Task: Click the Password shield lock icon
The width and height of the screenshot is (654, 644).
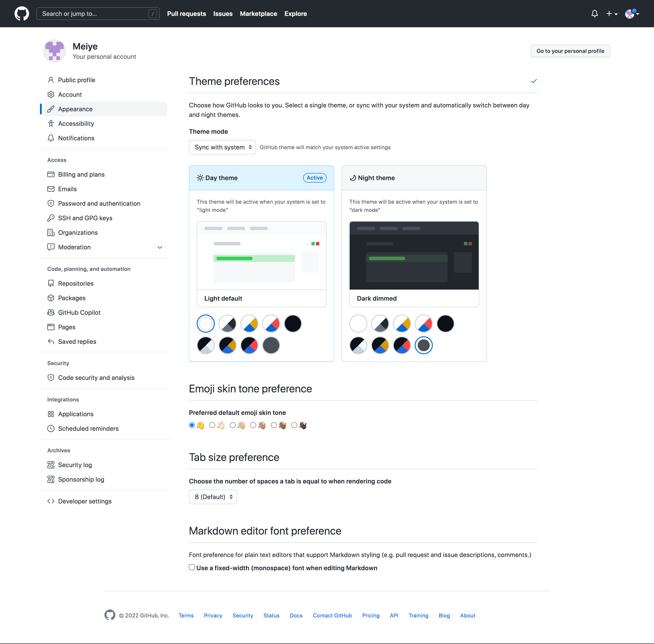Action: [x=51, y=204]
